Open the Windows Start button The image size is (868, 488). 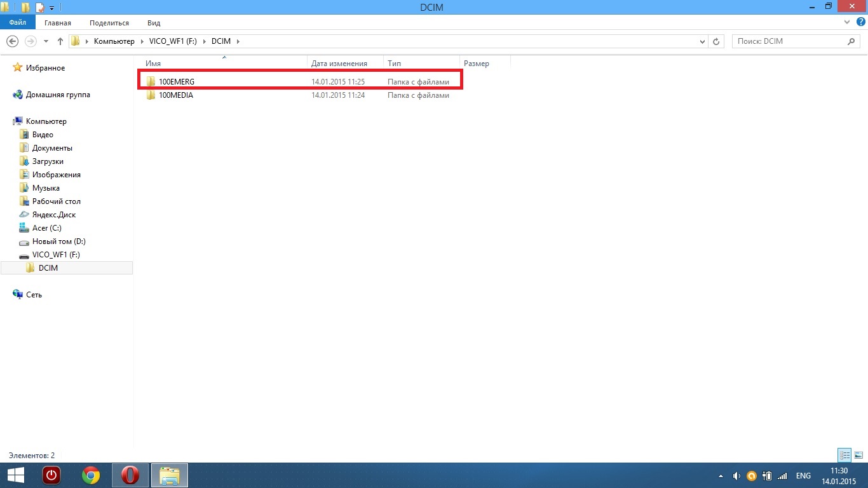(x=15, y=475)
